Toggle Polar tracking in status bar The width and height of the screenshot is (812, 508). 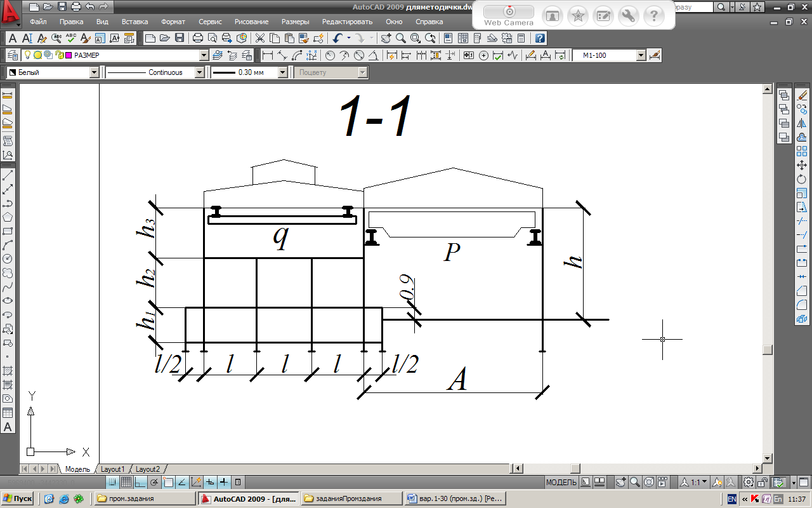coord(154,483)
